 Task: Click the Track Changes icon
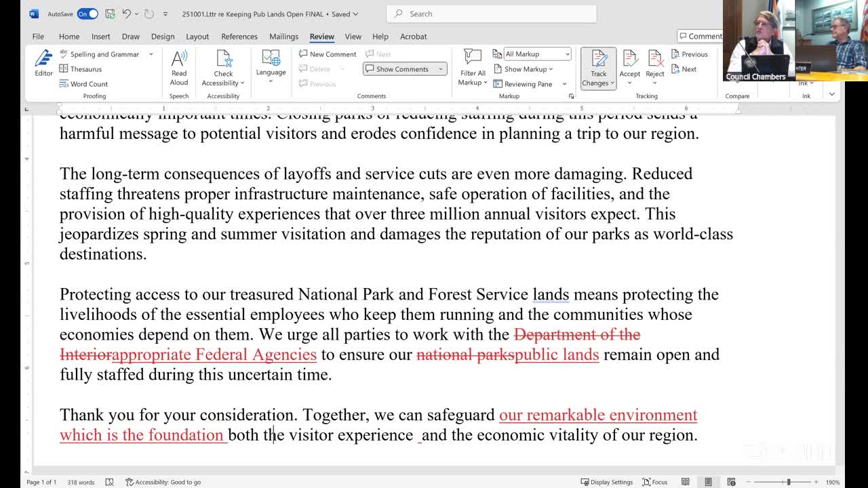pos(597,66)
